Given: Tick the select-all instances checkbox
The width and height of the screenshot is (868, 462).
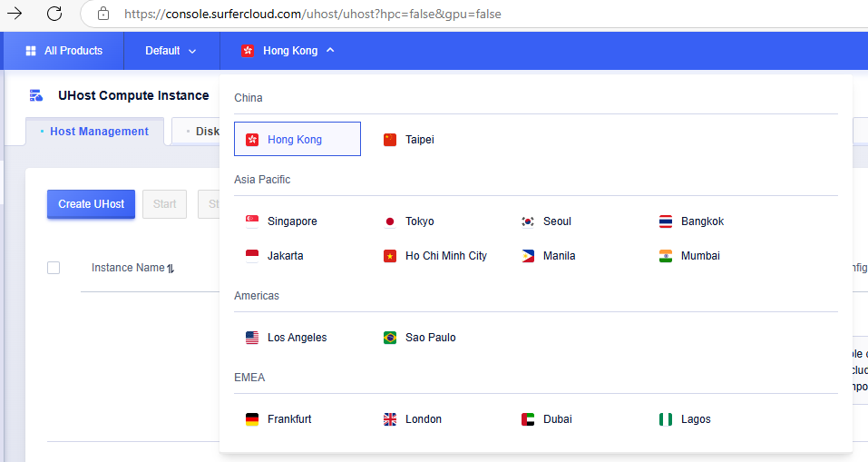Looking at the screenshot, I should pyautogui.click(x=54, y=268).
